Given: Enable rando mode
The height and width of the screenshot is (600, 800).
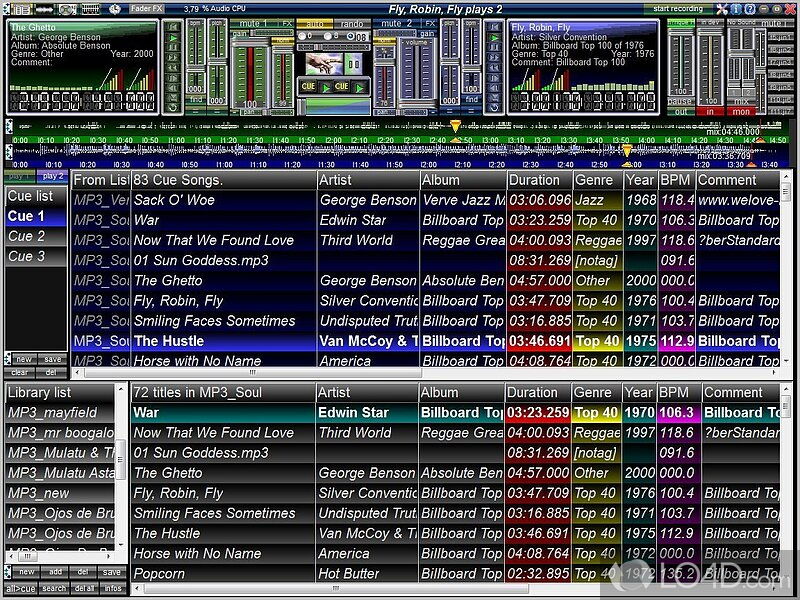Looking at the screenshot, I should [352, 23].
